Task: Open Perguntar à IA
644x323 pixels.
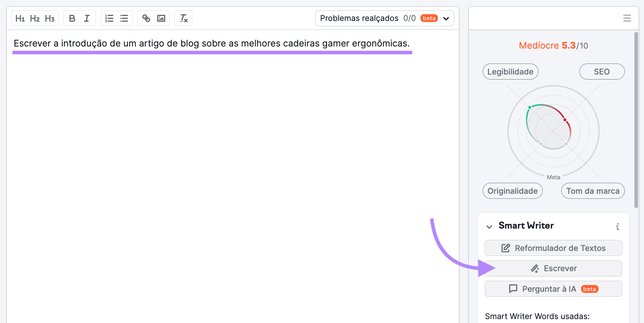Action: (x=553, y=289)
